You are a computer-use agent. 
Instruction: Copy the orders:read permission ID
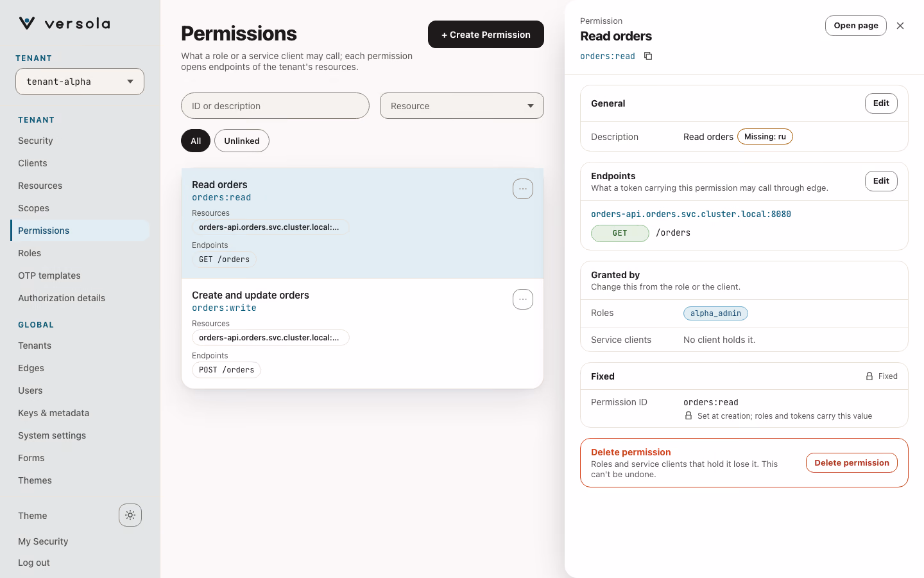click(x=648, y=56)
